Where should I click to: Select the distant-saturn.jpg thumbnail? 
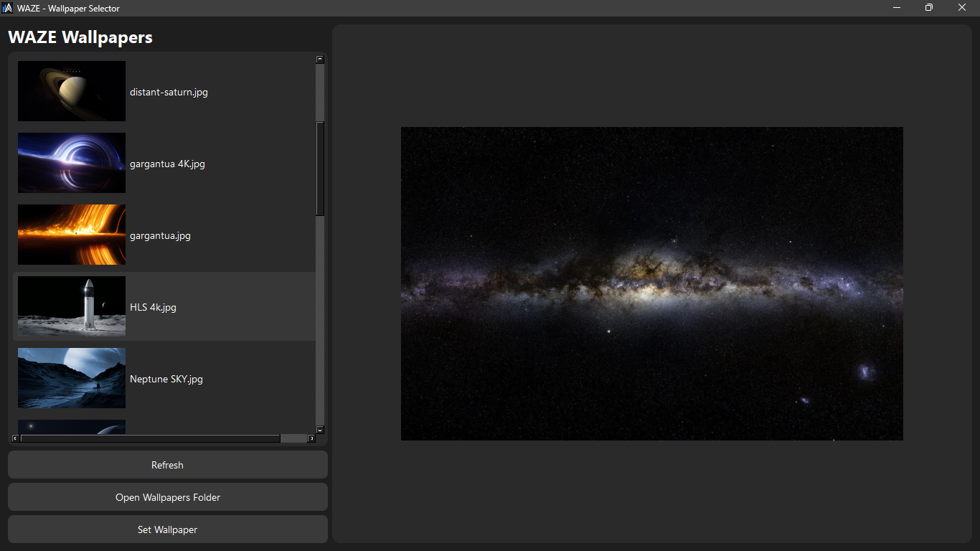[72, 91]
